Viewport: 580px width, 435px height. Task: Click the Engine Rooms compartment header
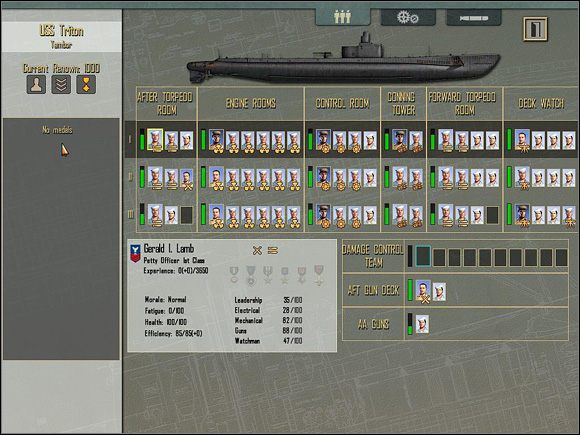pos(251,103)
